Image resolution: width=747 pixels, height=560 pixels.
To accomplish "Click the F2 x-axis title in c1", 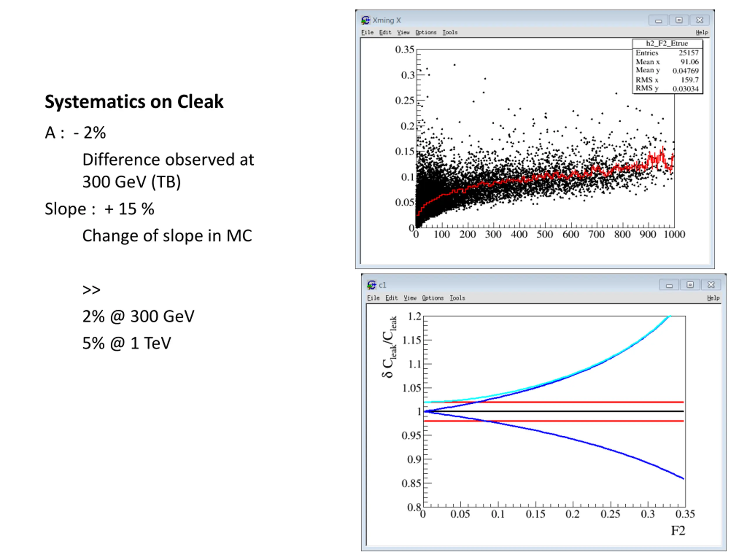I will (x=678, y=531).
